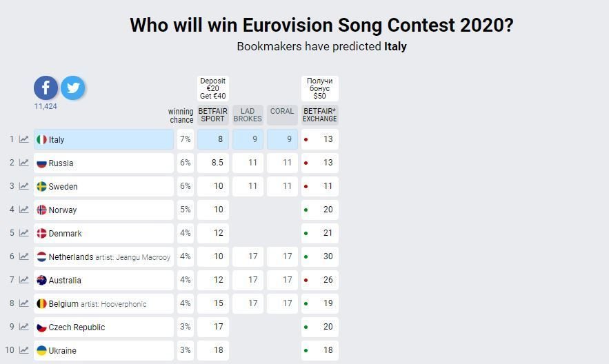
Task: Open the trend chart icon for Ukraine
Action: pyautogui.click(x=24, y=350)
